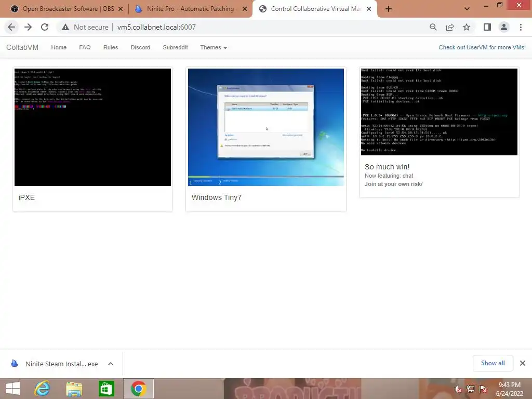Launch Internet Explorer from taskbar
Viewport: 532px width, 399px height.
coord(42,389)
